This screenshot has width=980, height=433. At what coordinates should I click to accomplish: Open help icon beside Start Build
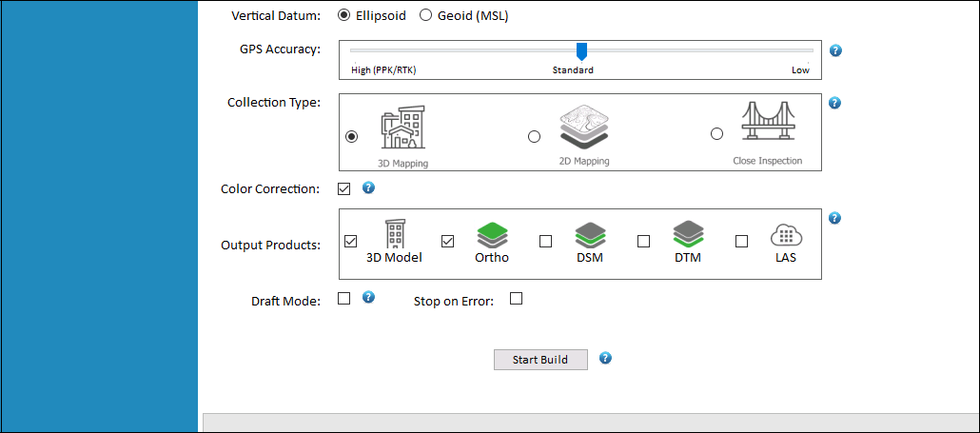point(605,358)
